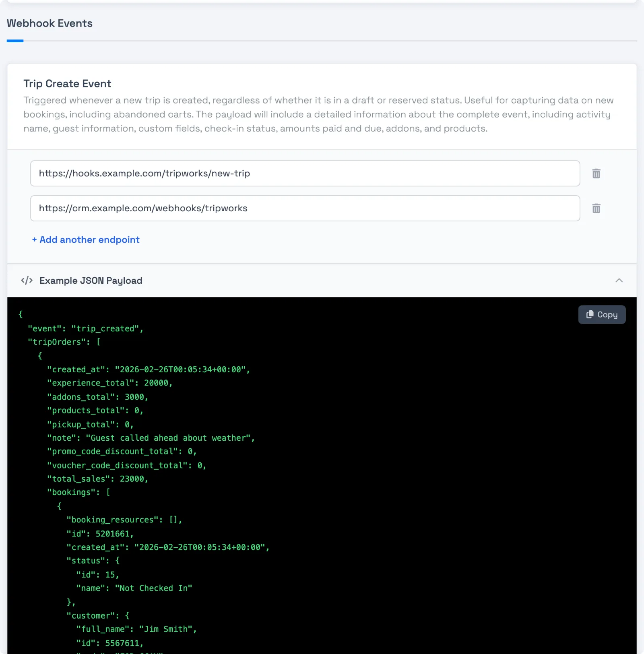The height and width of the screenshot is (654, 644).
Task: Click the "tripOrders": [ line
Action: 64,342
